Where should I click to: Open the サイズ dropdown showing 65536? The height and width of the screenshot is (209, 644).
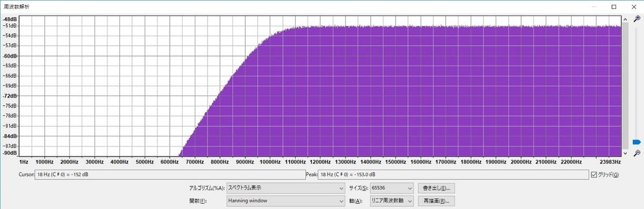(x=392, y=188)
